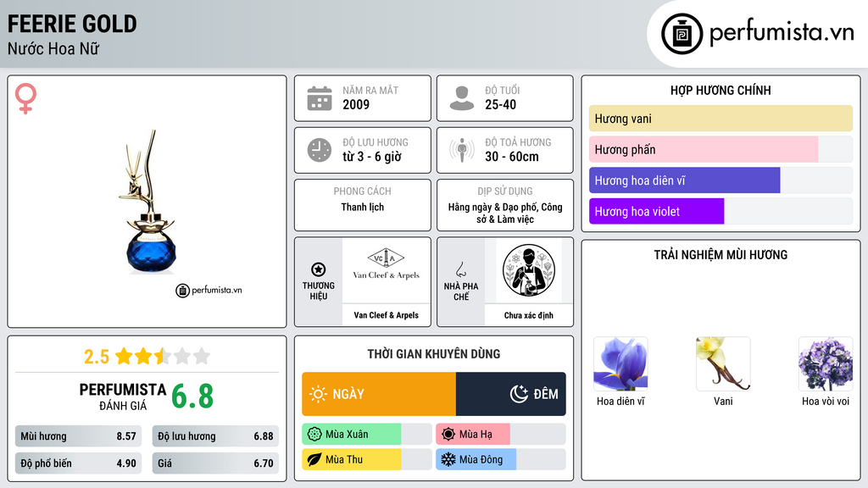Screen dimensions: 868x488
Task: Click the last grey rating star
Action: pyautogui.click(x=202, y=356)
